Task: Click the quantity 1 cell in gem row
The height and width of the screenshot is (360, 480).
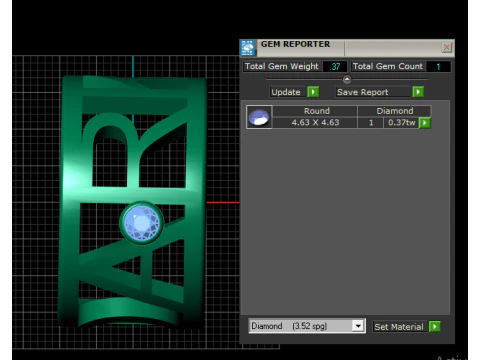Action: pyautogui.click(x=371, y=123)
